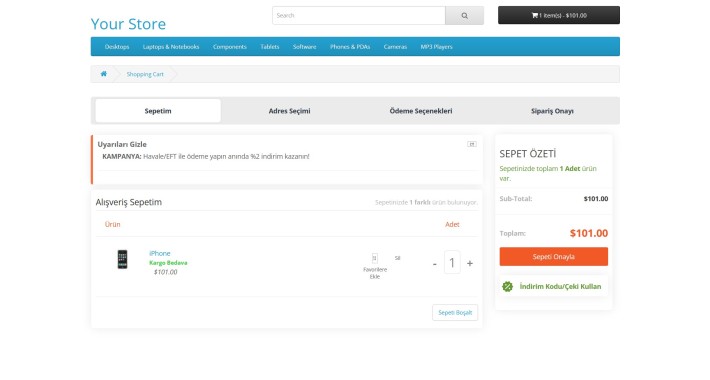Click the Sepeti Onayla button
Image resolution: width=710 pixels, height=380 pixels.
point(554,256)
